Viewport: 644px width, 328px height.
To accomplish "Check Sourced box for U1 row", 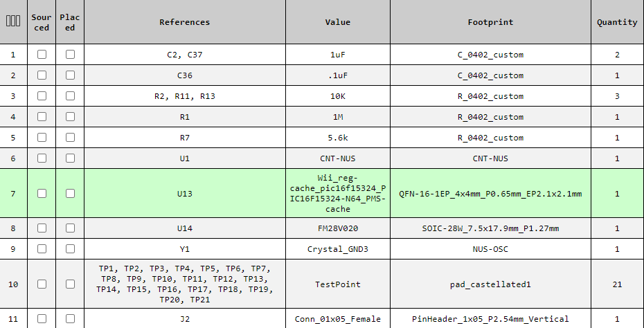I will click(x=42, y=158).
